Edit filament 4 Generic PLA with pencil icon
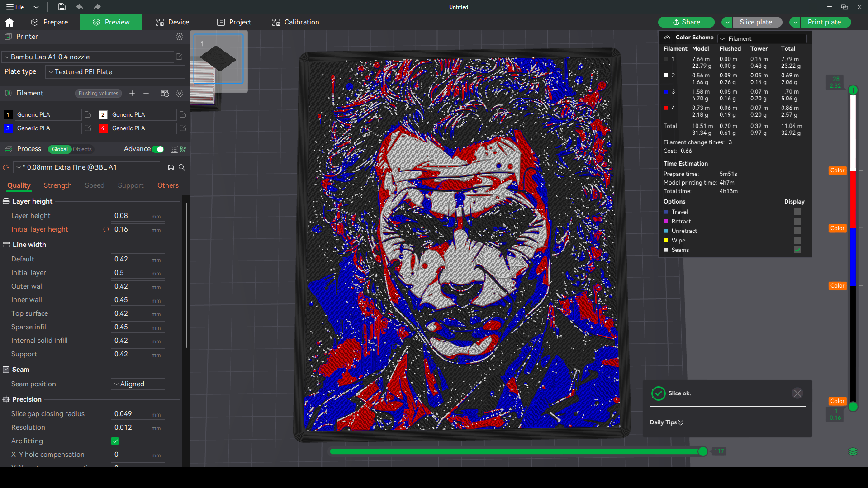Viewport: 868px width, 488px height. tap(183, 128)
